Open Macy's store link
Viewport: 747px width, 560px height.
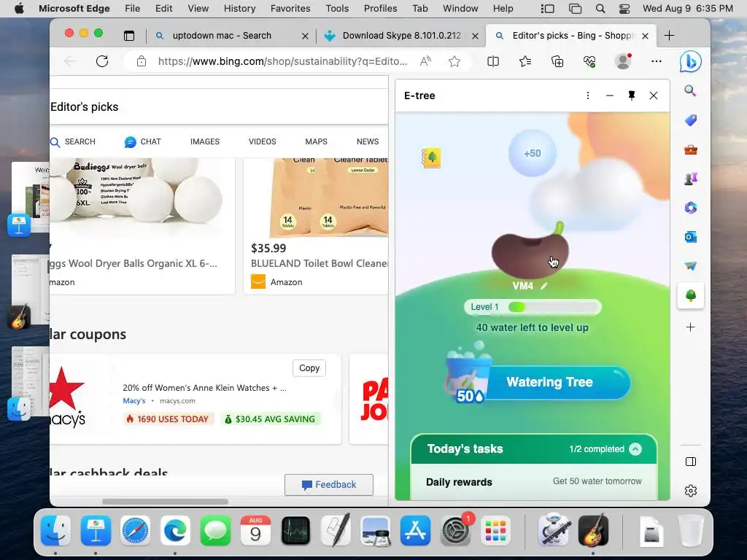coord(134,401)
